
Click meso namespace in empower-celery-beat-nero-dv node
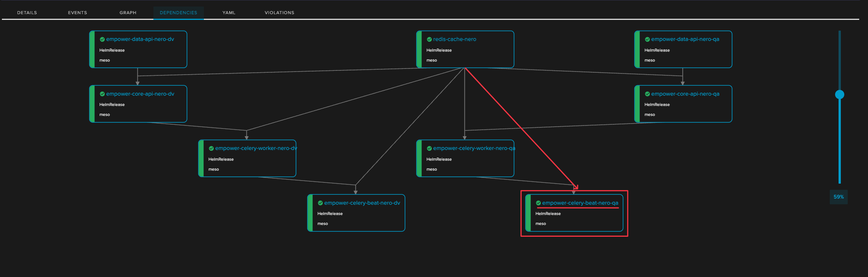point(322,224)
